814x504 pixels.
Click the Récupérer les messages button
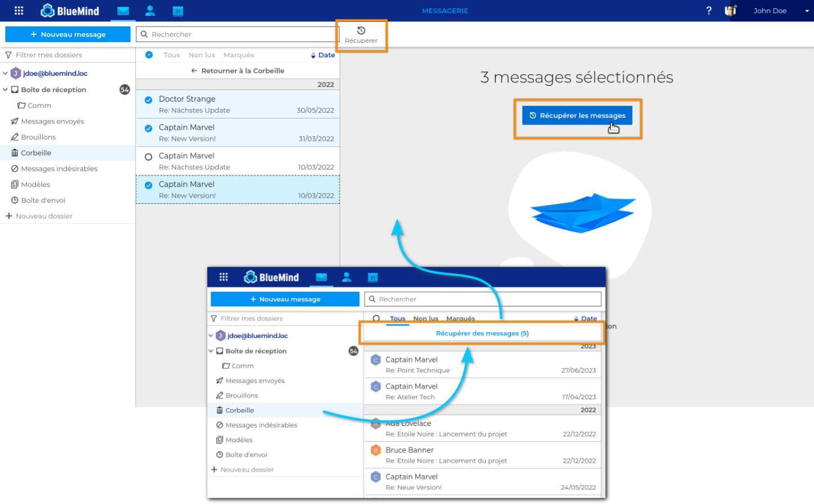tap(577, 116)
